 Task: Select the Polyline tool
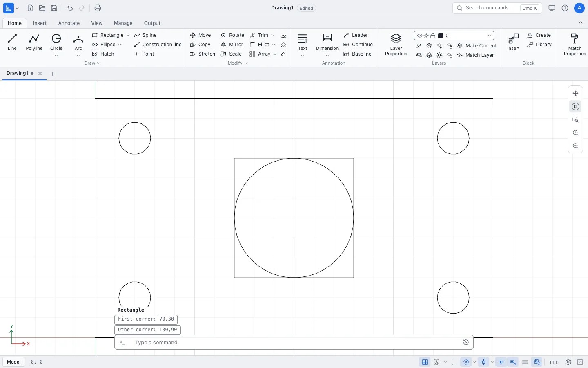coord(34,42)
